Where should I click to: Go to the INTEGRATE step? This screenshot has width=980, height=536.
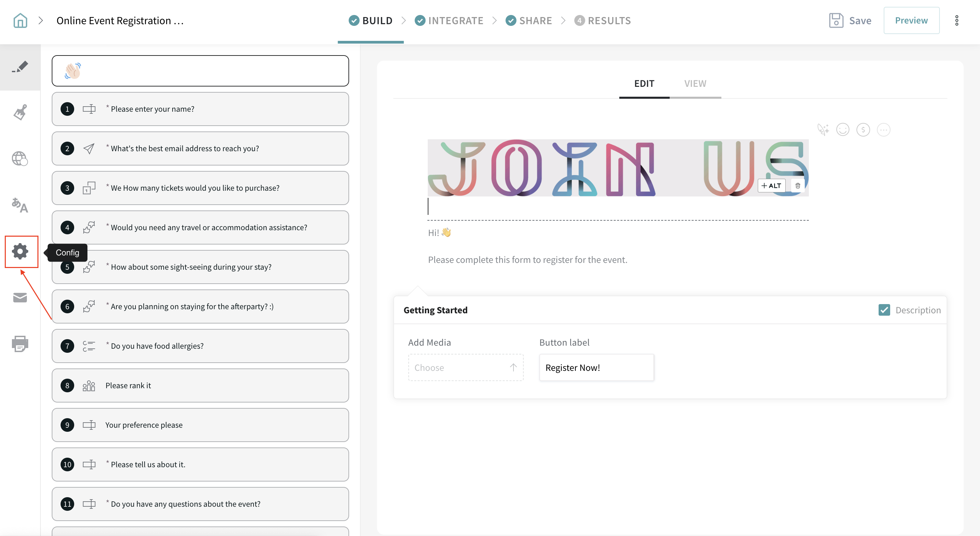[x=449, y=20]
